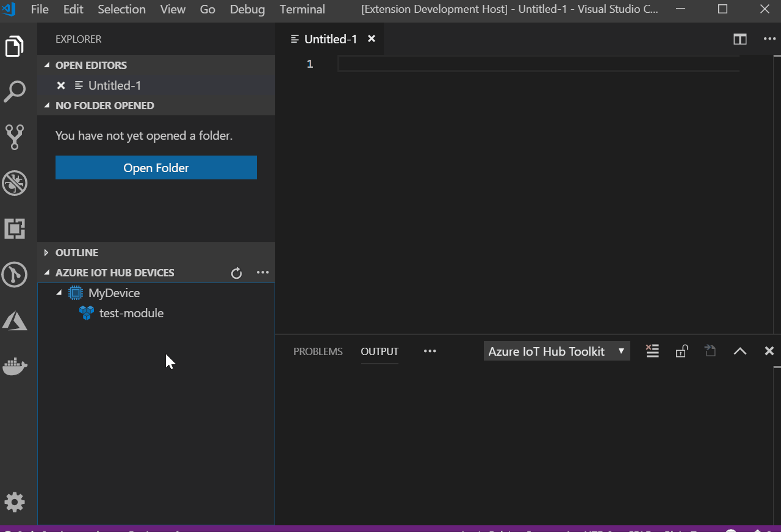Open the Debug menu

(x=247, y=9)
